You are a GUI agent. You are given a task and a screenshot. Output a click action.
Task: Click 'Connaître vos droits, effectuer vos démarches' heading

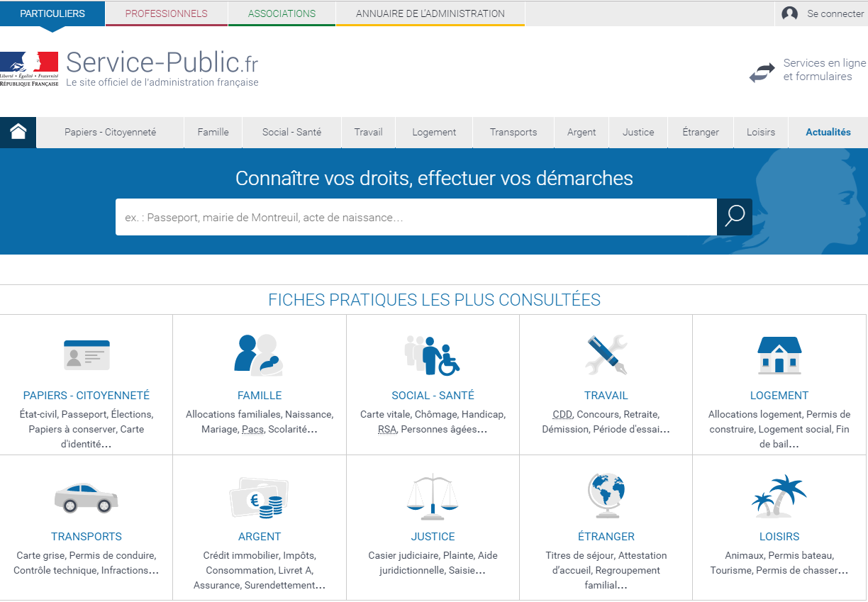pos(434,178)
